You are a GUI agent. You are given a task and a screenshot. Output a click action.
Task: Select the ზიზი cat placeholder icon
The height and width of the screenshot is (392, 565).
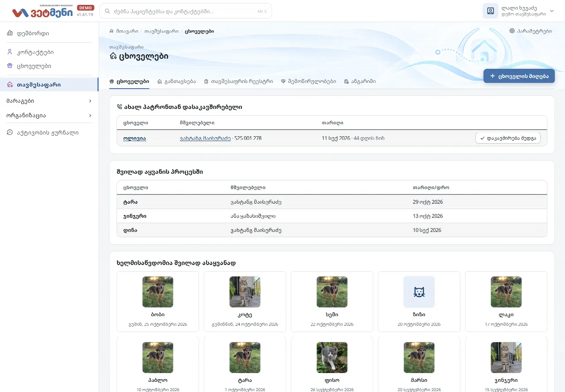(x=419, y=291)
